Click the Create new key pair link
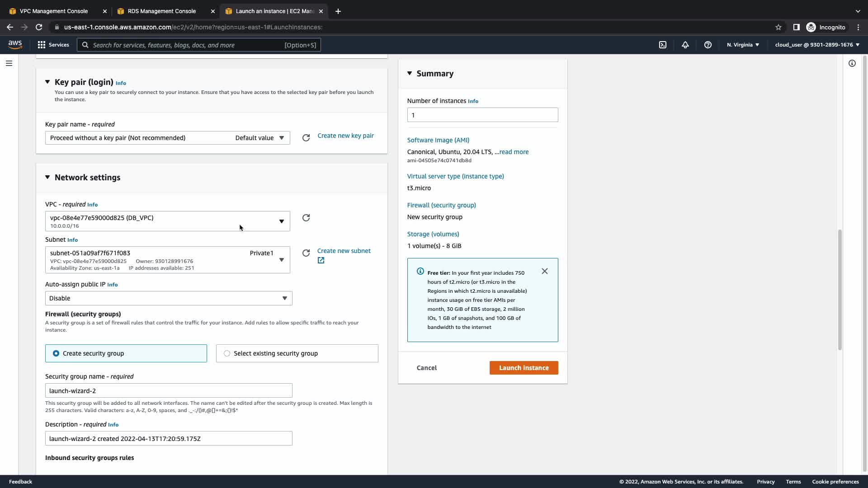This screenshot has height=488, width=868. point(345,136)
